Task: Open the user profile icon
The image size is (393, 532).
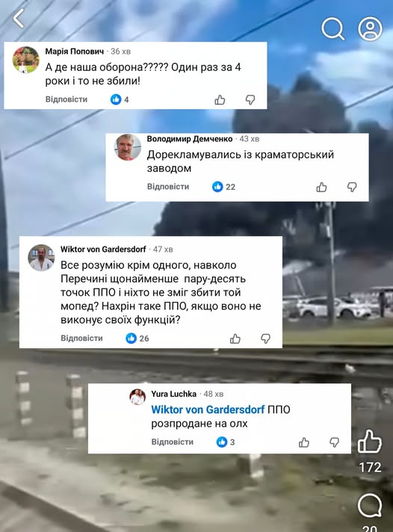Action: 370,29
